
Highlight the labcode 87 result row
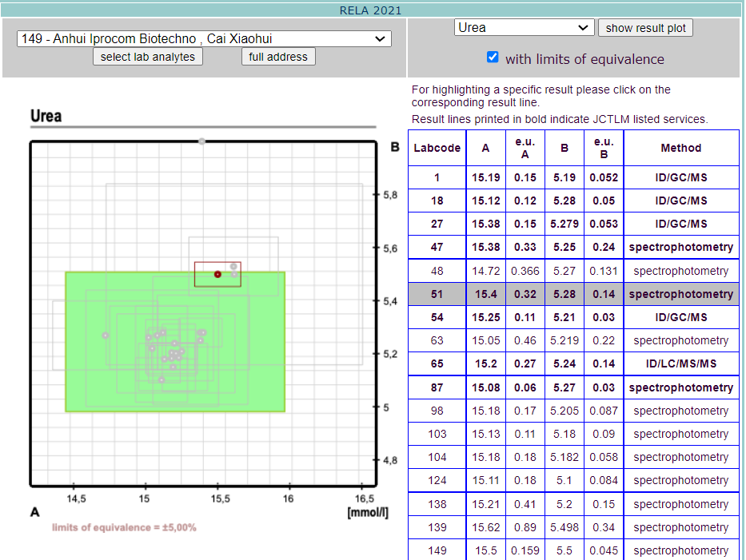tap(573, 387)
